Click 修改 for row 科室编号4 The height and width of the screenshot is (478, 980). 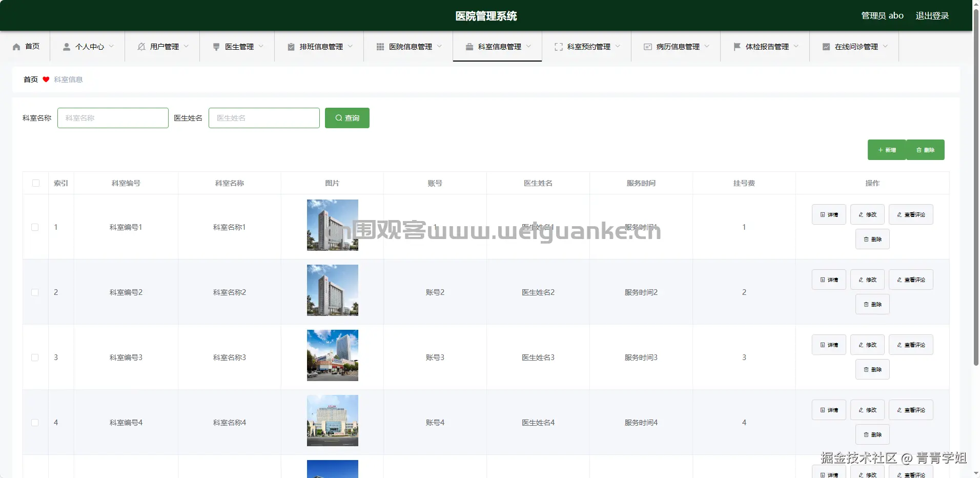(x=867, y=410)
